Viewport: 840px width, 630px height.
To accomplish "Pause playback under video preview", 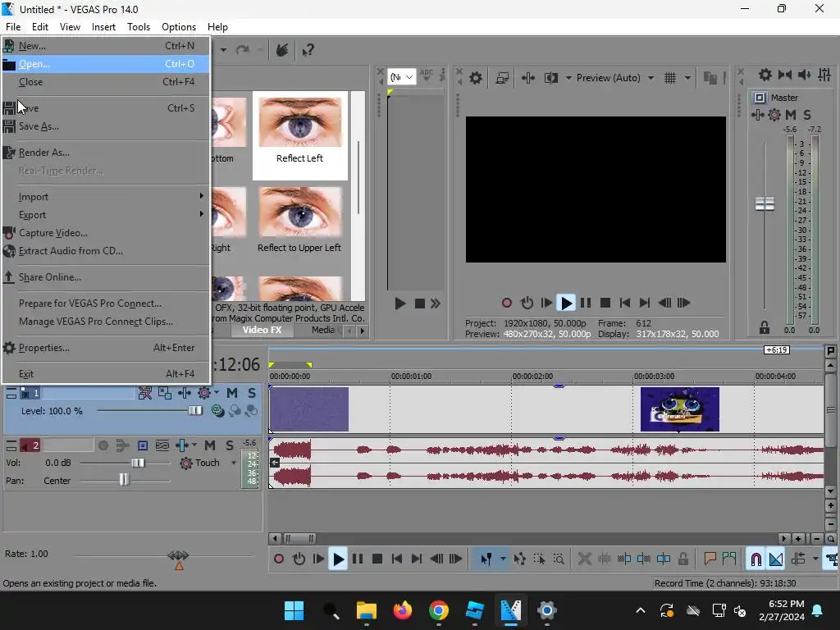I will coord(586,304).
